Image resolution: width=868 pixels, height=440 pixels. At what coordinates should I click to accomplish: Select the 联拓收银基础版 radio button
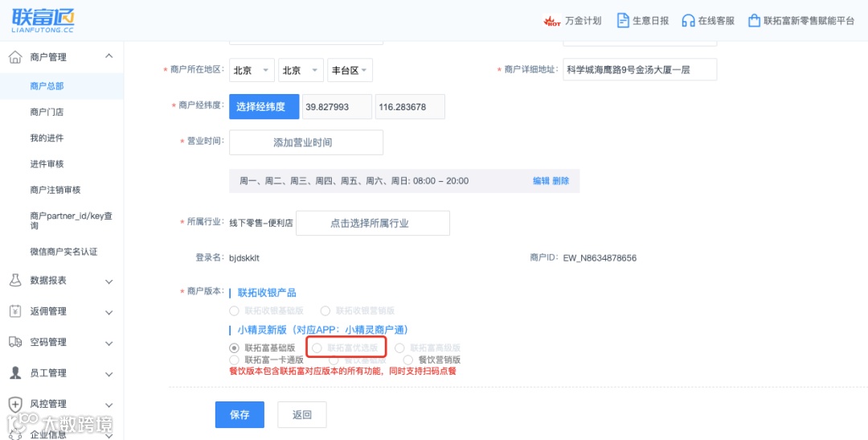(x=235, y=310)
